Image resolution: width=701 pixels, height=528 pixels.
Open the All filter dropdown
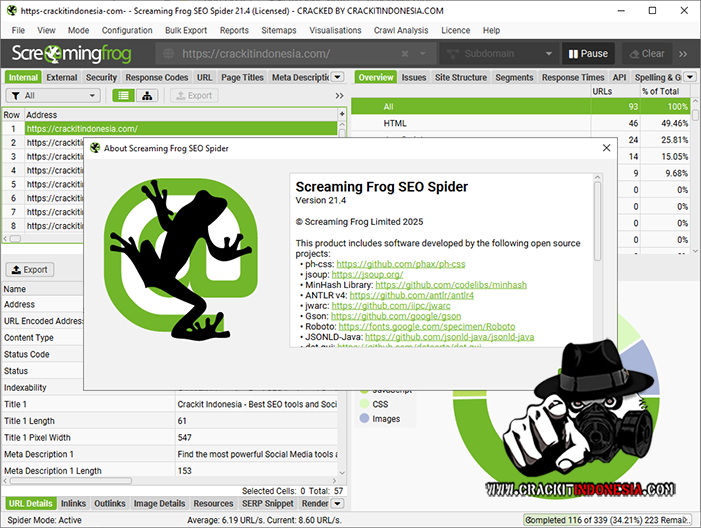pyautogui.click(x=53, y=96)
